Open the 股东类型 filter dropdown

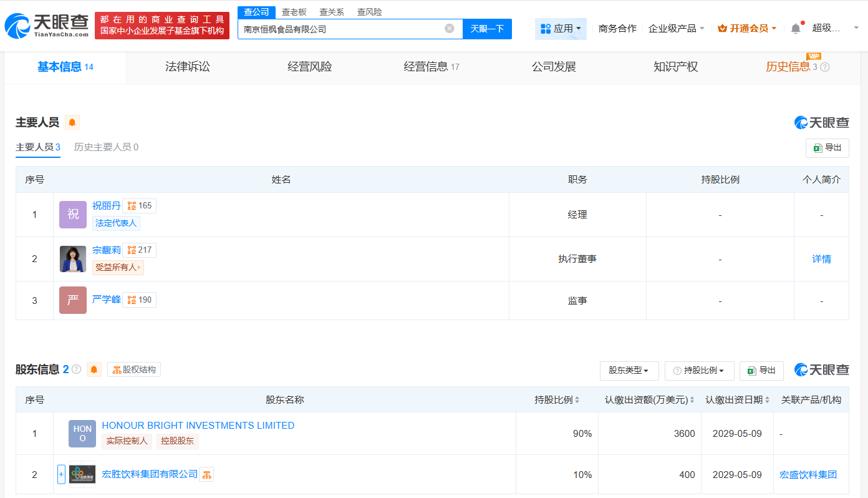point(629,371)
